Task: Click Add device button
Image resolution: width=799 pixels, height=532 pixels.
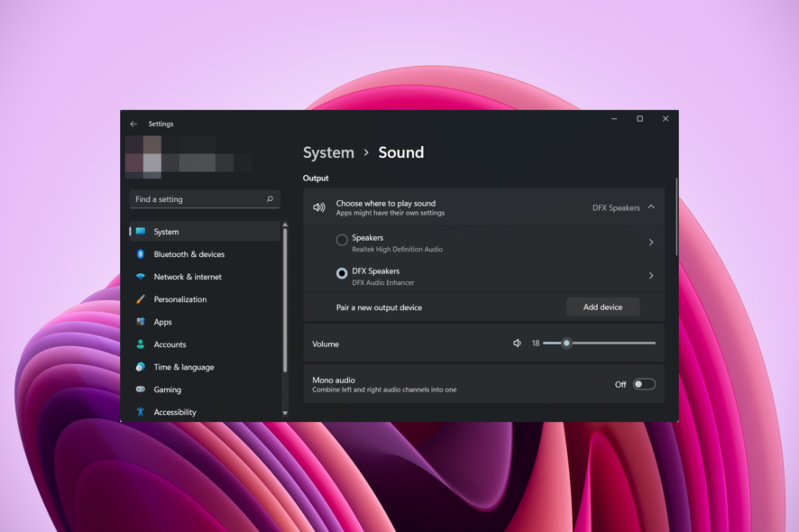Action: click(602, 307)
